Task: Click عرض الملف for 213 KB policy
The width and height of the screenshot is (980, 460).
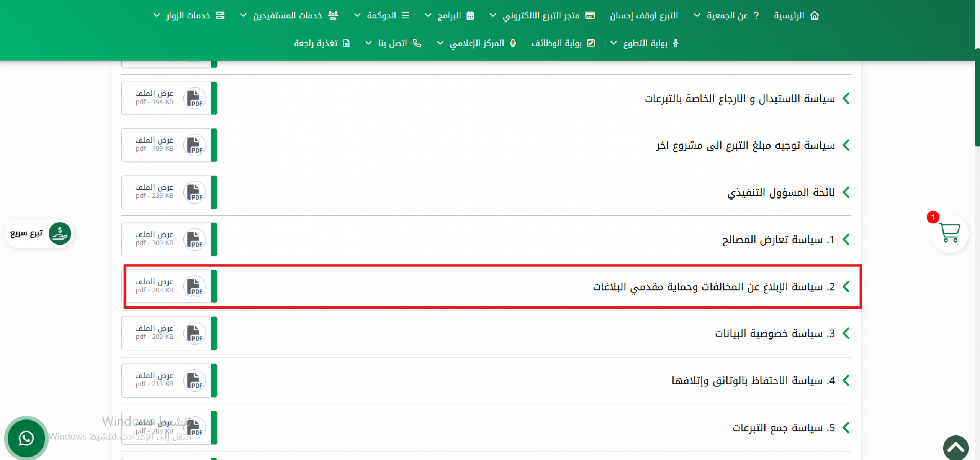Action: 154,375
